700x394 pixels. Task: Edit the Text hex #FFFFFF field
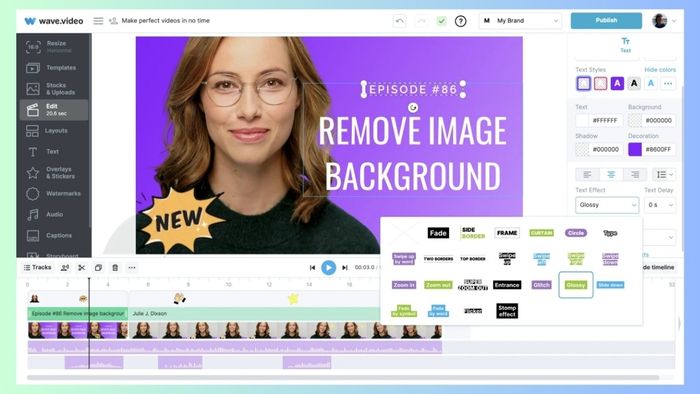[606, 120]
